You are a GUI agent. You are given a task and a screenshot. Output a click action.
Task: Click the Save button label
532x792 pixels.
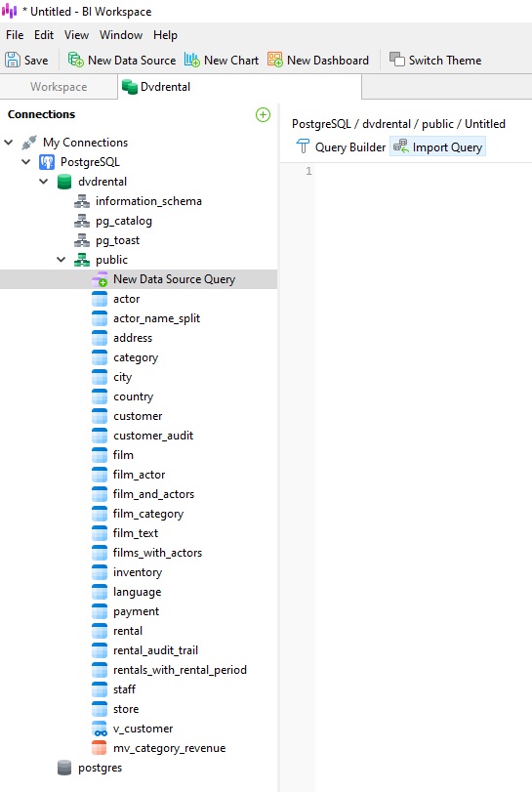coord(36,61)
